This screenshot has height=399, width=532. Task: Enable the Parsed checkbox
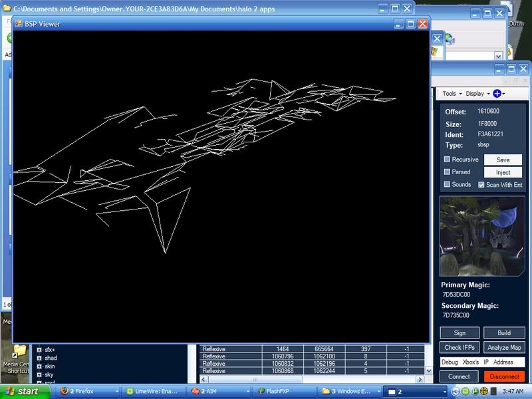tap(447, 172)
